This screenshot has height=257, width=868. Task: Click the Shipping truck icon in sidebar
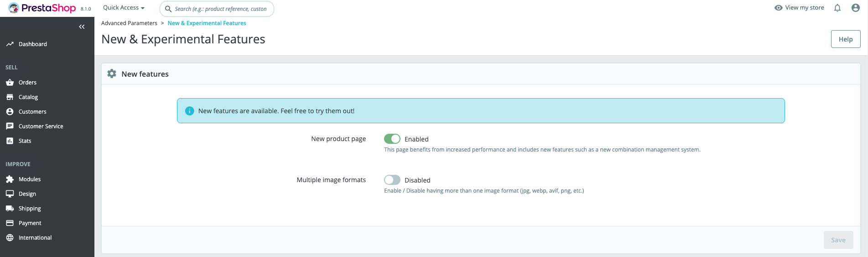tap(10, 209)
